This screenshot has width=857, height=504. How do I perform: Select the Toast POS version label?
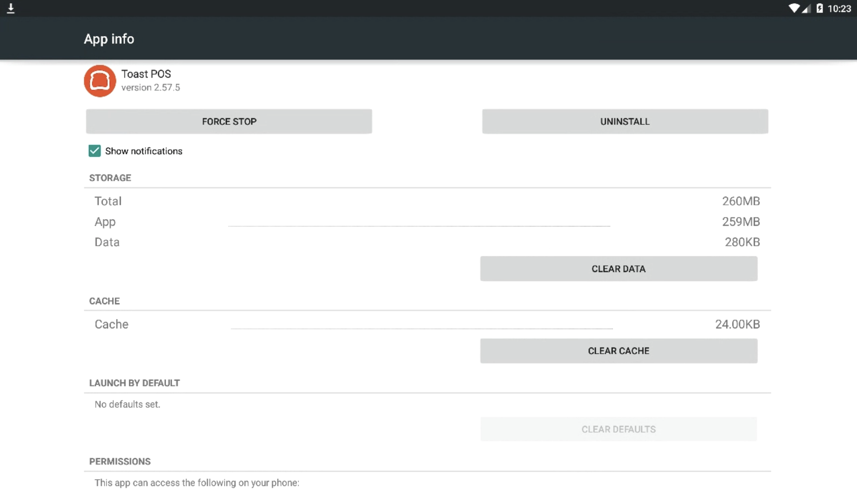coord(150,87)
